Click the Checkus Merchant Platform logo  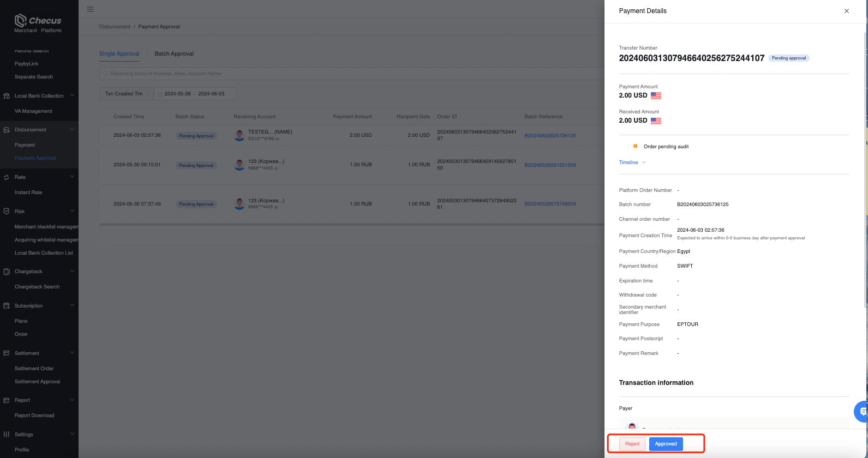[x=38, y=23]
